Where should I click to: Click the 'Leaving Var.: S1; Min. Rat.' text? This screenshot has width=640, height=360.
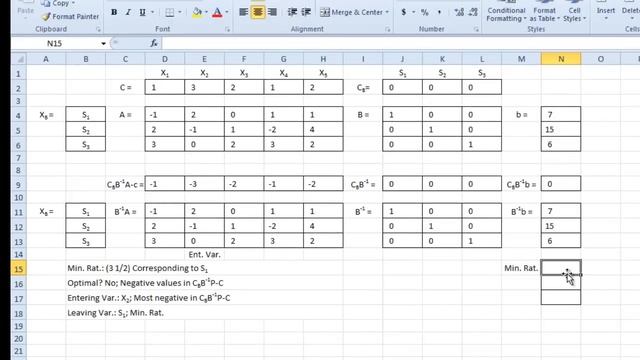[x=116, y=313]
